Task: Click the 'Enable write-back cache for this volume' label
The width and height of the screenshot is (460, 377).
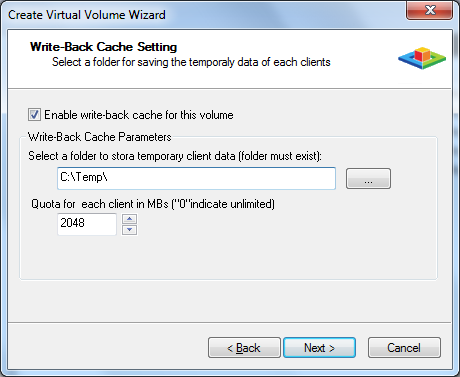Action: 139,115
